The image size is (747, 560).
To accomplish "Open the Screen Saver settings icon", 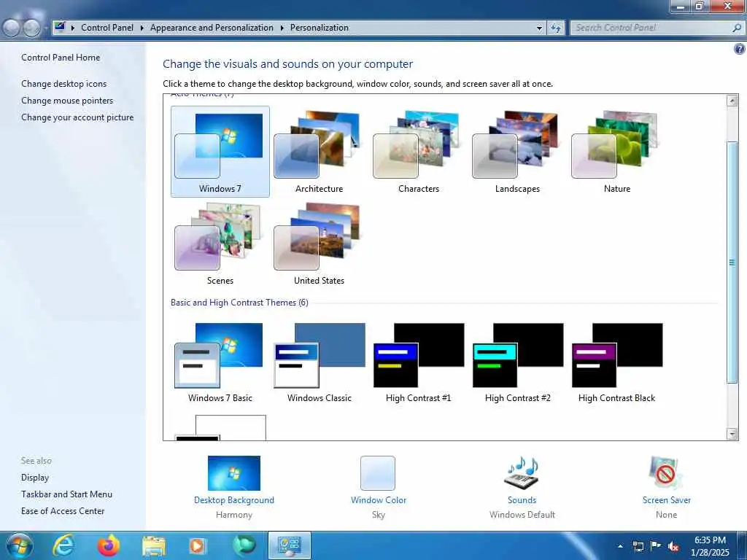I will (666, 472).
